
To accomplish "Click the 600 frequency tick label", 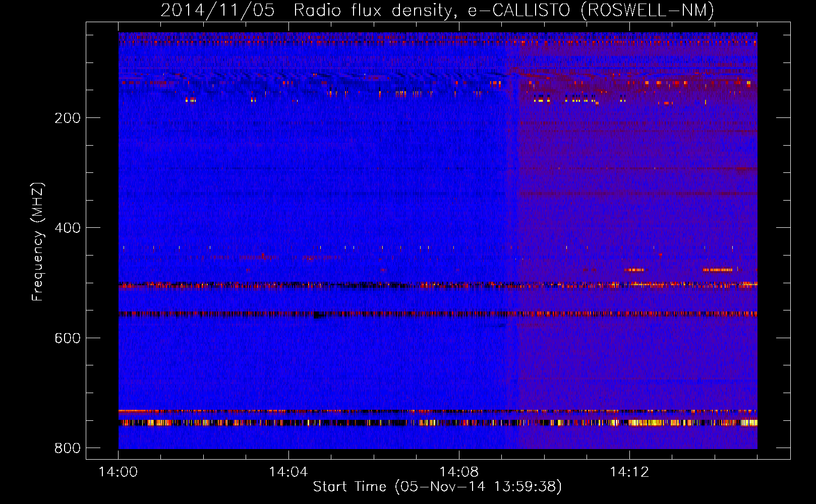I will coord(68,338).
